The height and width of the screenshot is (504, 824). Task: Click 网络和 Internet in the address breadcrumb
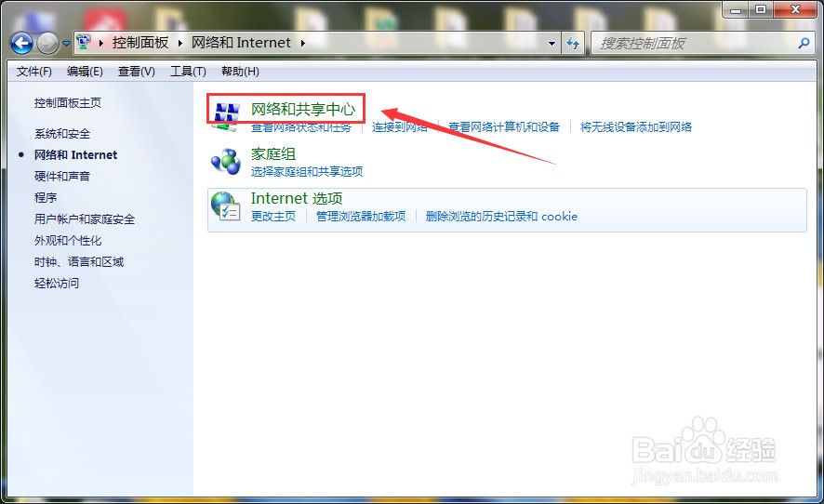[241, 43]
